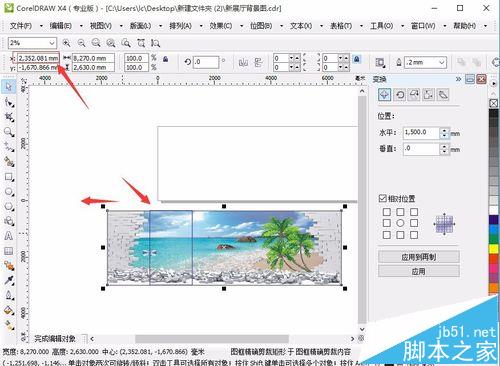
Task: Click Zoom to Selected icon
Action: (96, 43)
